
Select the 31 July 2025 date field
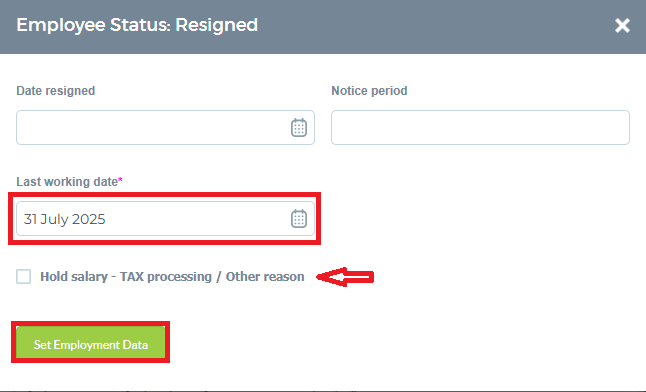tap(165, 218)
